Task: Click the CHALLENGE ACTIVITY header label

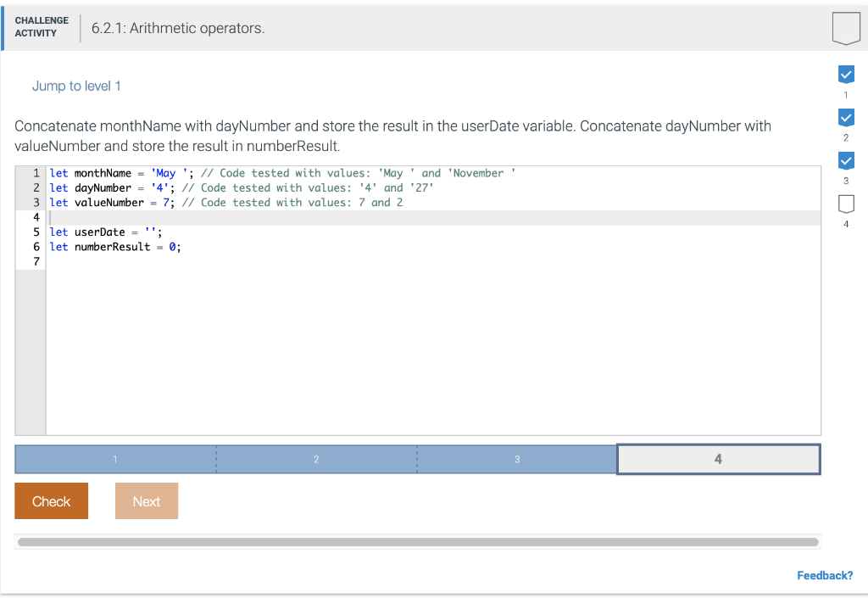Action: click(x=42, y=25)
